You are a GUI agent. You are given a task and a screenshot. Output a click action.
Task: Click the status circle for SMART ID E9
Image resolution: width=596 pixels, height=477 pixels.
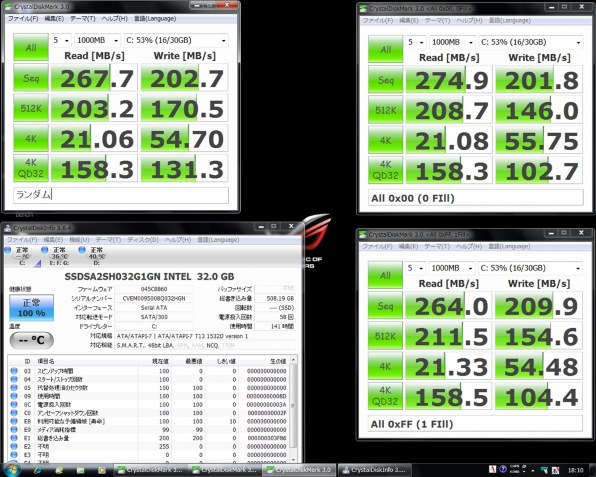[x=14, y=429]
